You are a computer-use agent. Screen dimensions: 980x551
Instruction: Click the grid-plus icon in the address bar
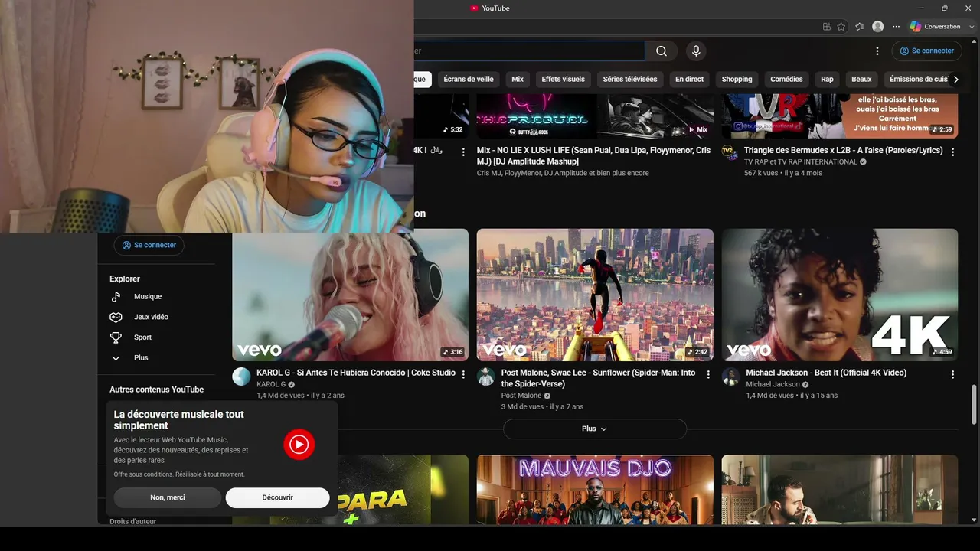(827, 27)
